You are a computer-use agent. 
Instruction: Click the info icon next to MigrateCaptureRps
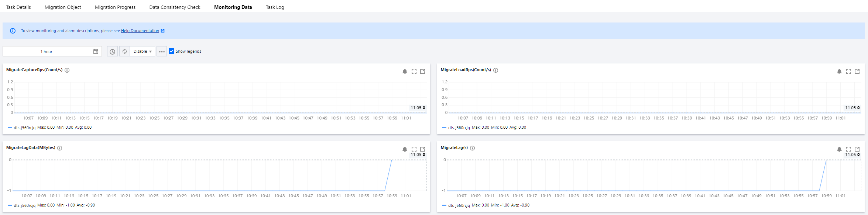[x=67, y=70]
